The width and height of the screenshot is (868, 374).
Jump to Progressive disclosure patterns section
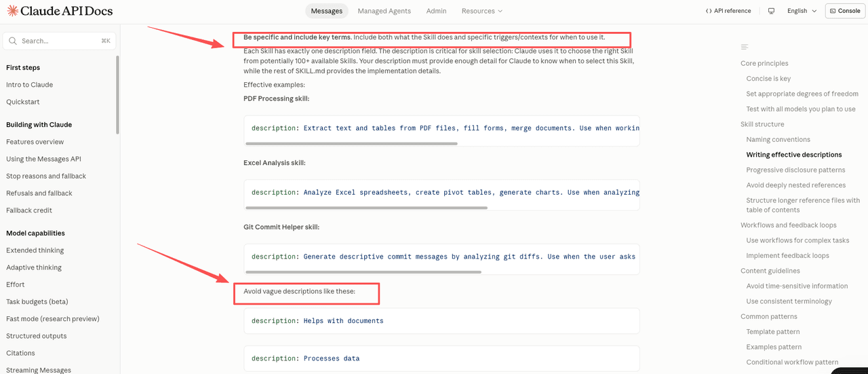(x=795, y=170)
